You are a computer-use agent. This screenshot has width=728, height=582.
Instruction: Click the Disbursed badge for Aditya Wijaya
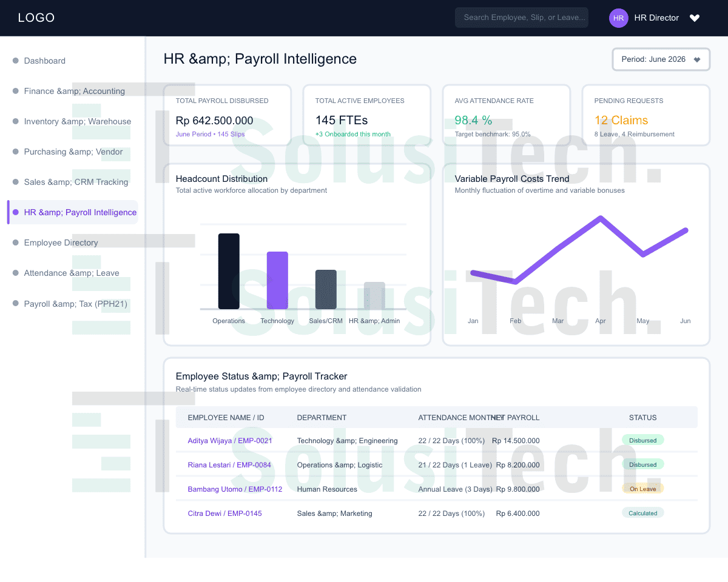click(x=643, y=440)
